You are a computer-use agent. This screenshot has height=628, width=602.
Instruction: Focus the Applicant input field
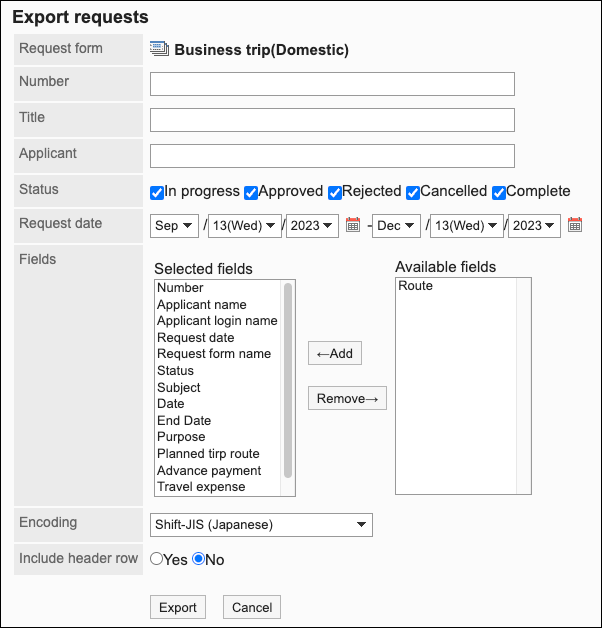click(x=332, y=156)
